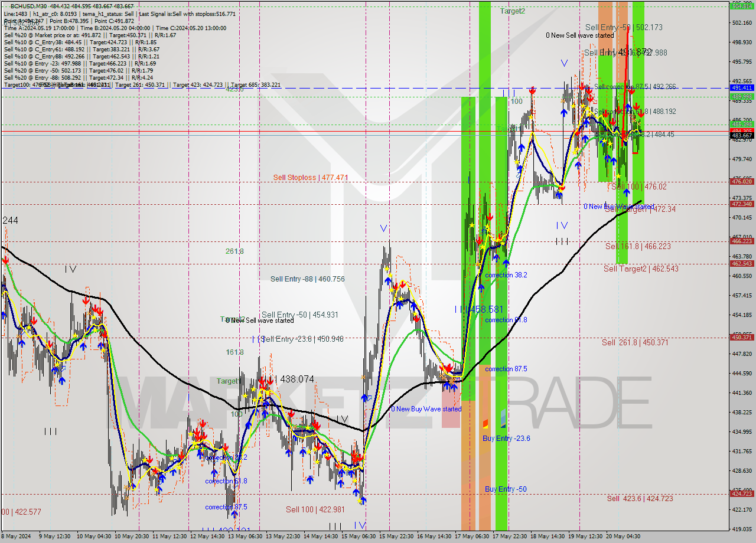This screenshot has height=543, width=756.
Task: Click the 'Sell Stoploss | 477.471' label
Action: [x=311, y=177]
